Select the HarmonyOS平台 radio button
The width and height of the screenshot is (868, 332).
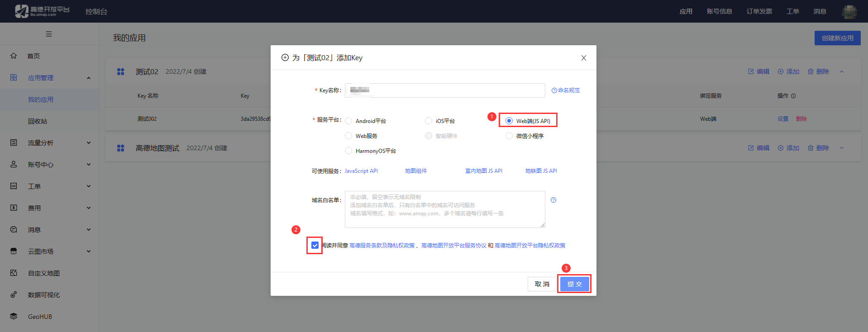click(x=348, y=151)
